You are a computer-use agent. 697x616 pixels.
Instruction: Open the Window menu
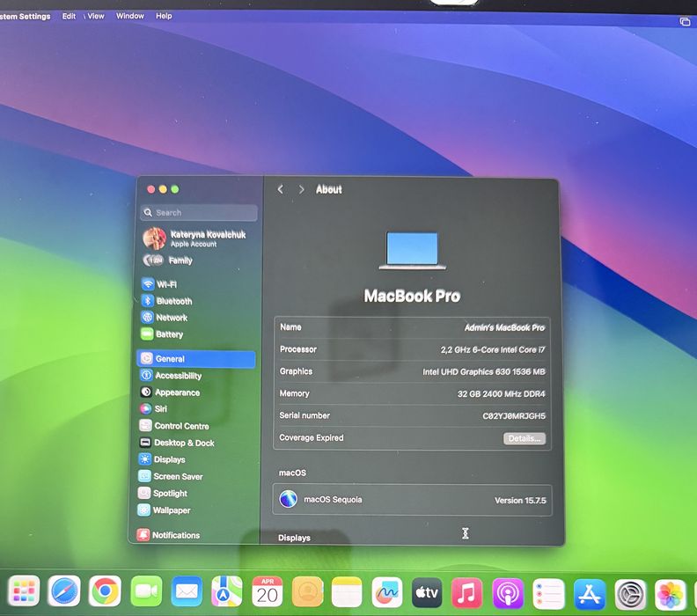129,16
